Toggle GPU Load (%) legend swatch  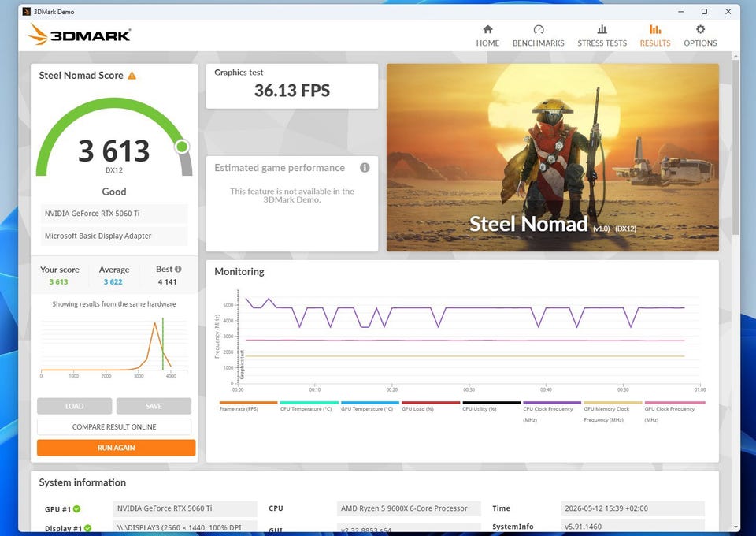click(431, 402)
